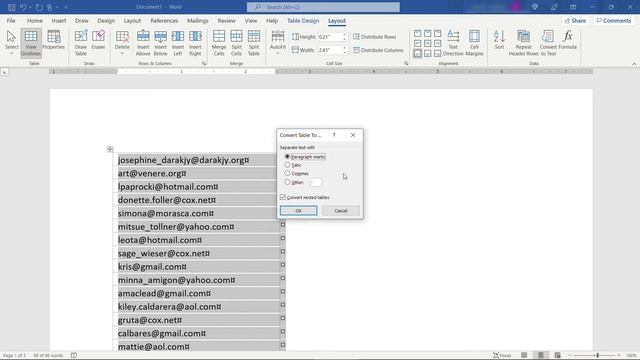
Task: Open the File menu
Action: [x=11, y=20]
